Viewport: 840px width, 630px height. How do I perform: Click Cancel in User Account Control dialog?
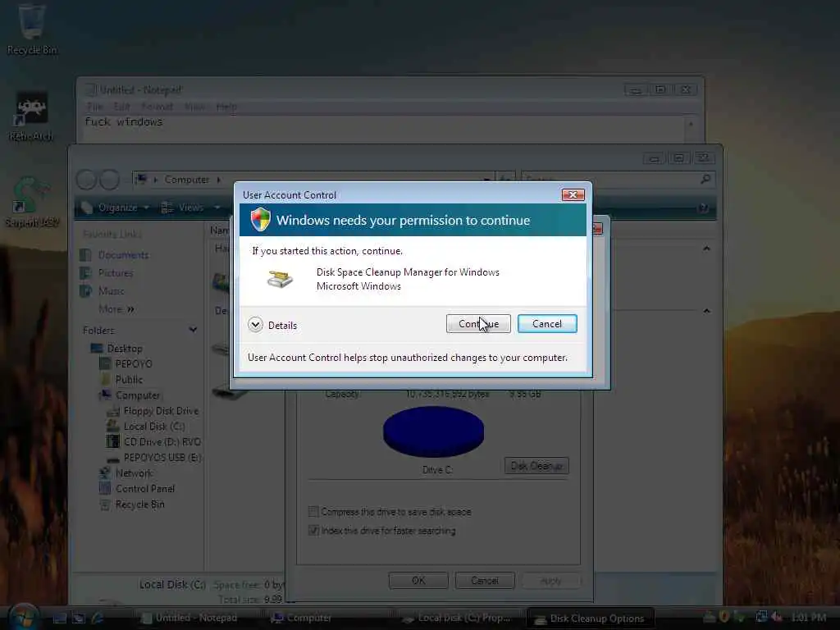coord(547,323)
